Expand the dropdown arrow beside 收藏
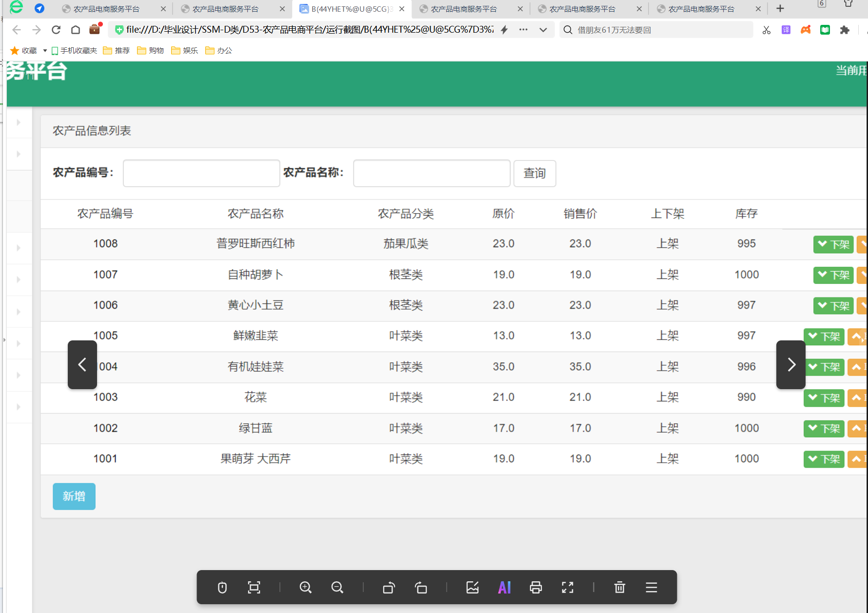The height and width of the screenshot is (613, 868). coord(45,50)
